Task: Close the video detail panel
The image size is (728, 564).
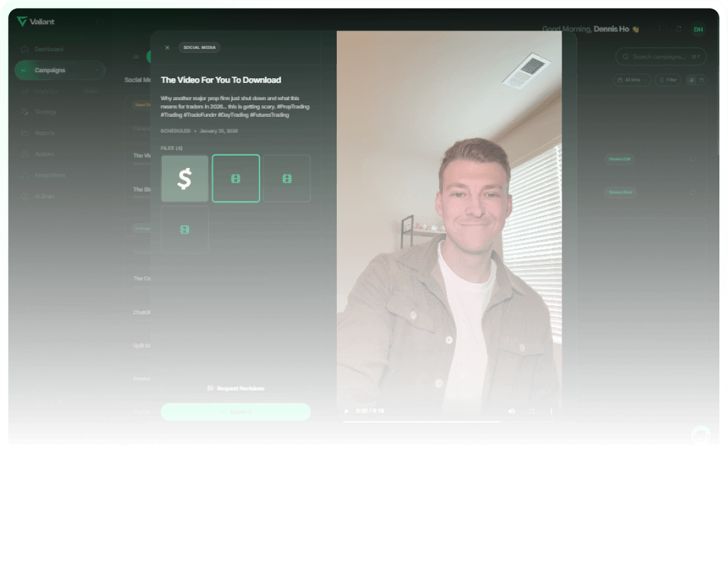Action: (x=167, y=47)
